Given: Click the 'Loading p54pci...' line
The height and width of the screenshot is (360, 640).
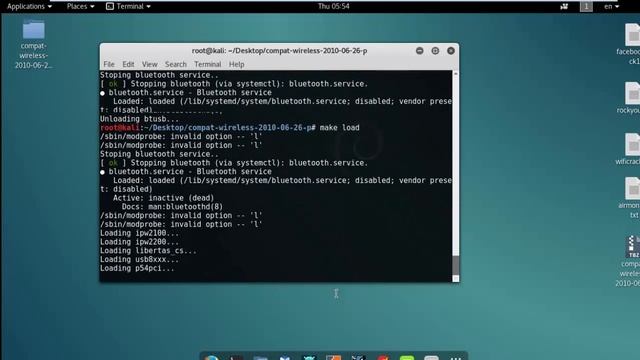Looking at the screenshot, I should 137,268.
